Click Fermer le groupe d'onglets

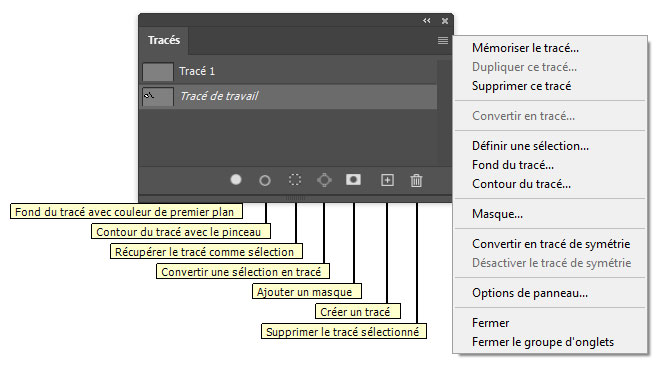(543, 342)
